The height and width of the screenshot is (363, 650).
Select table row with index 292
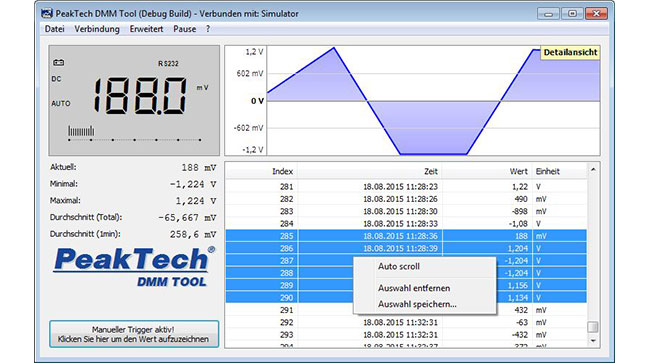point(406,322)
